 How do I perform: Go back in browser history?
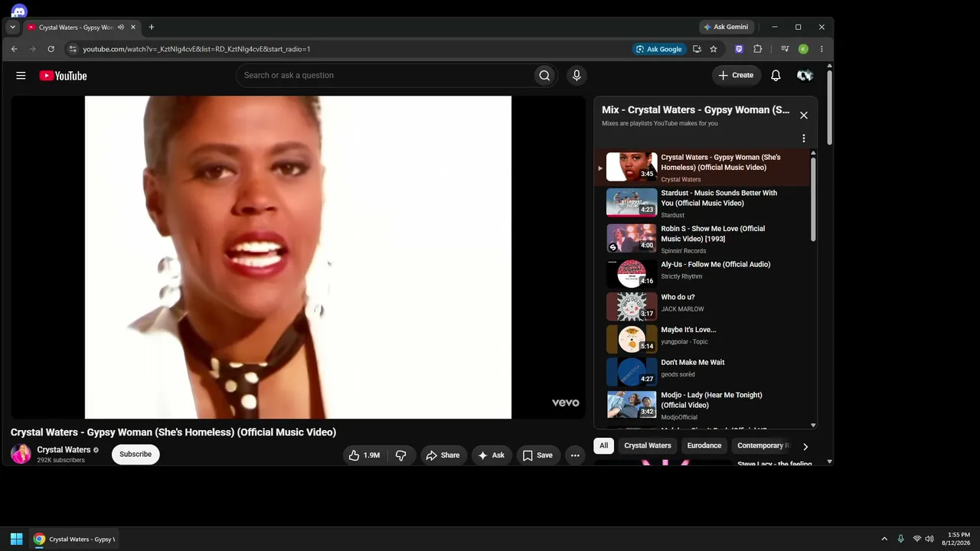click(14, 49)
